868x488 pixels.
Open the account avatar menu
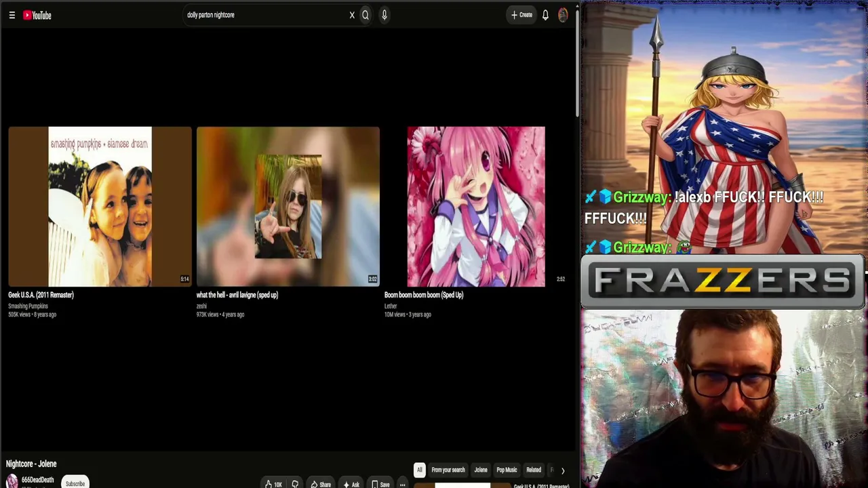point(563,15)
